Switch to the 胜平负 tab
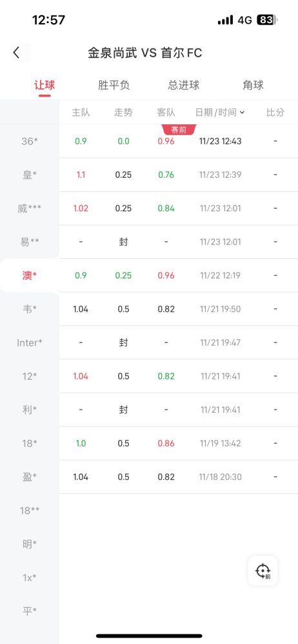This screenshot has height=644, width=298. click(x=114, y=86)
